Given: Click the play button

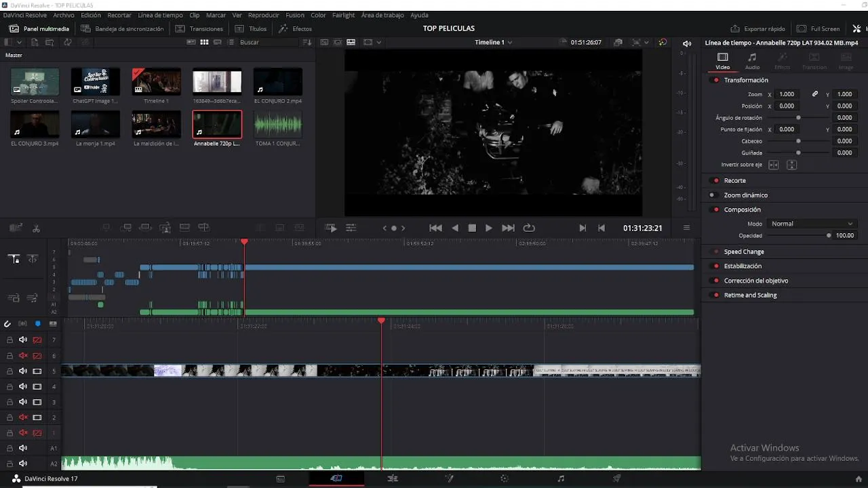Looking at the screenshot, I should click(488, 228).
